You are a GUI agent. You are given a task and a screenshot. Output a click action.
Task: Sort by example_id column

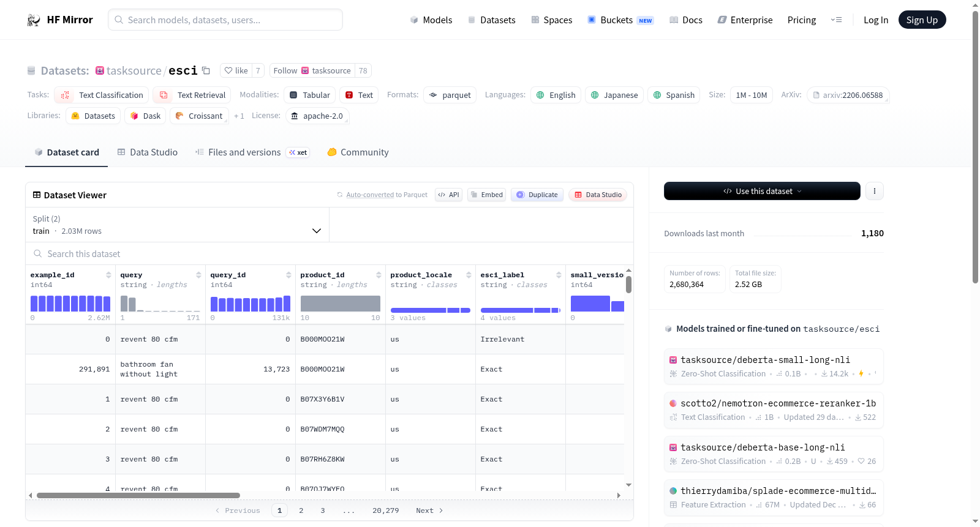(x=108, y=275)
